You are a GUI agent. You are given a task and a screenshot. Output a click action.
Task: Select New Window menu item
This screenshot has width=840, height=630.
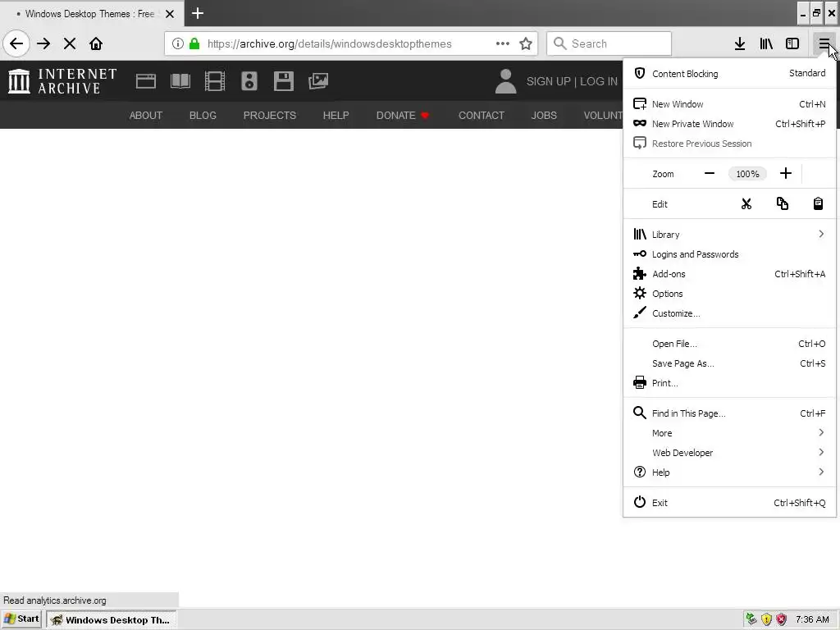pyautogui.click(x=729, y=104)
